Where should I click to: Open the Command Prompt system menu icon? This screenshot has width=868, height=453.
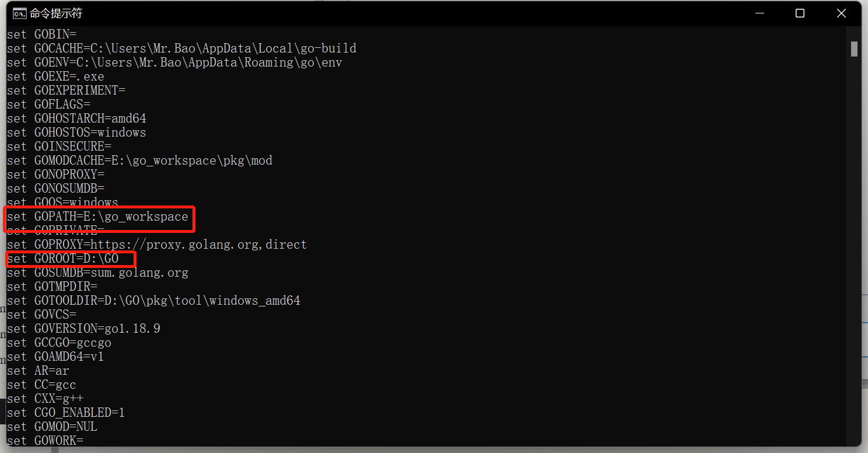19,13
